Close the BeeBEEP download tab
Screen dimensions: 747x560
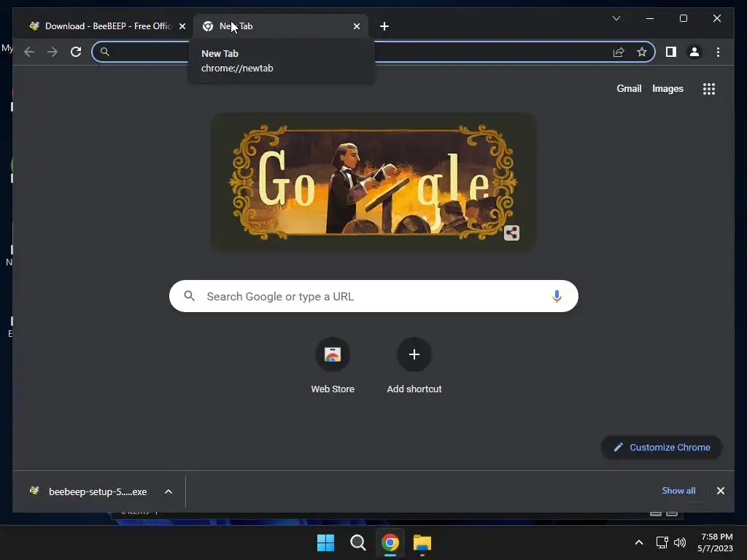pyautogui.click(x=182, y=26)
